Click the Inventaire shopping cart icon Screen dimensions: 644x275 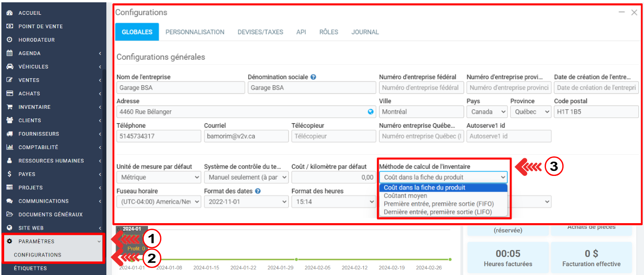click(x=9, y=107)
